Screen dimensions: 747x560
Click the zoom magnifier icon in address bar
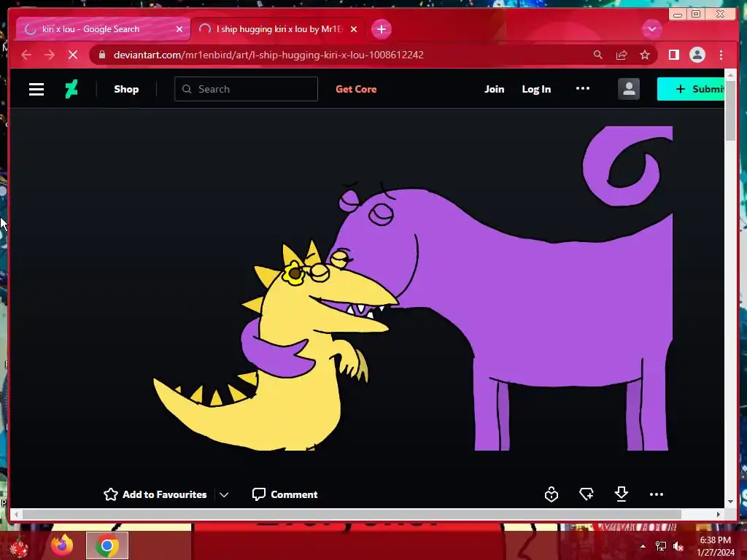[x=597, y=55]
